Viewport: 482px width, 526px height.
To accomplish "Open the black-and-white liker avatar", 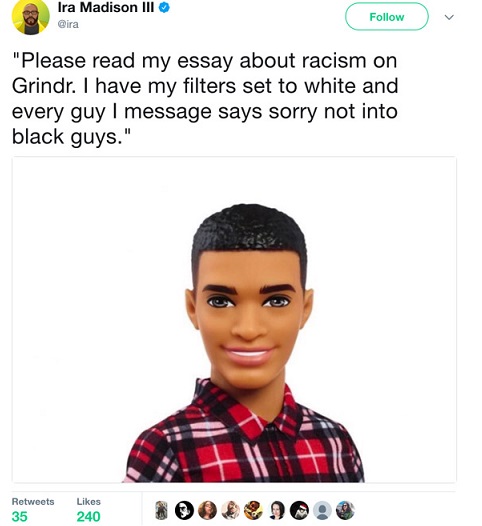I will (184, 510).
